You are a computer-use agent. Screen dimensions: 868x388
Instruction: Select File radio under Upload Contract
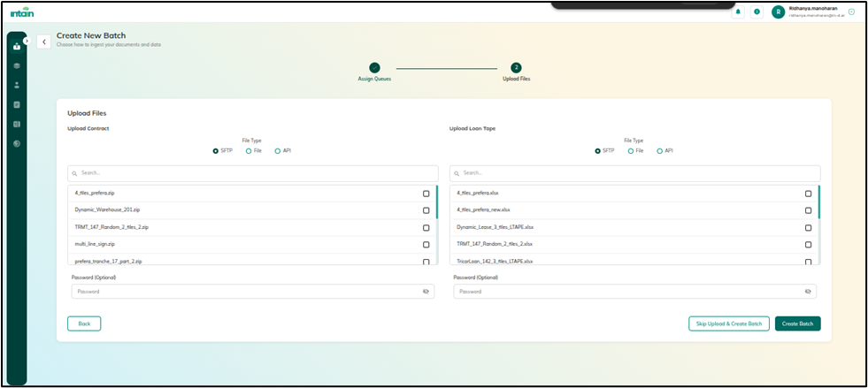[x=249, y=151]
